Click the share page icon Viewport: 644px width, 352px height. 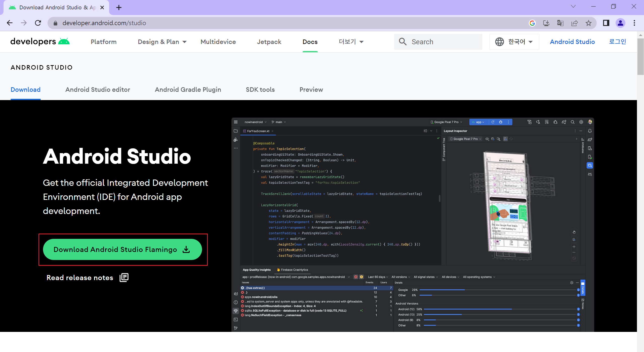(574, 23)
